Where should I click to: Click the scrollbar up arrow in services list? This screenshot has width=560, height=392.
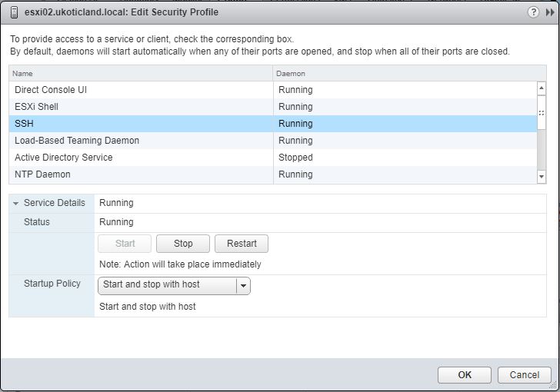[542, 88]
